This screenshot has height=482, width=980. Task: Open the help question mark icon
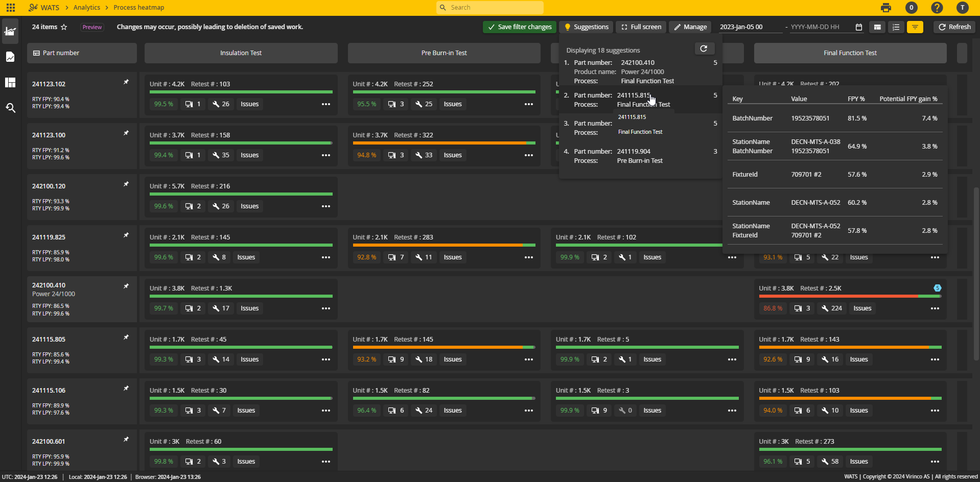coord(937,8)
